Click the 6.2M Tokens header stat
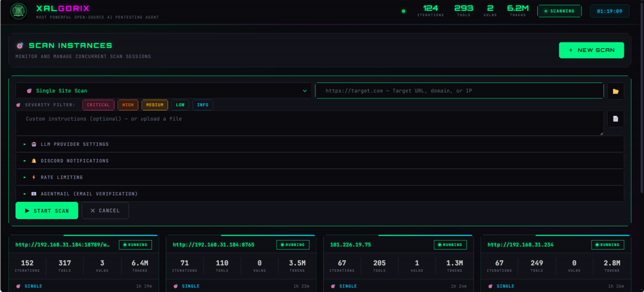 click(x=518, y=11)
